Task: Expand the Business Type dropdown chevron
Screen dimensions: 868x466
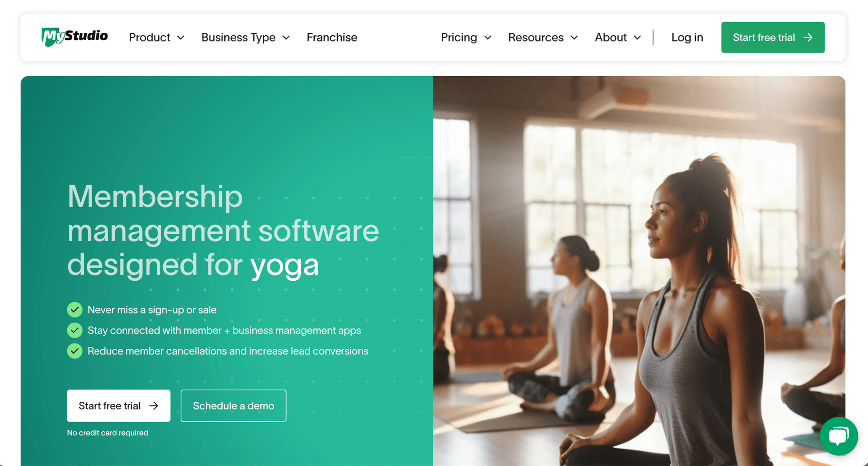Action: [x=286, y=38]
